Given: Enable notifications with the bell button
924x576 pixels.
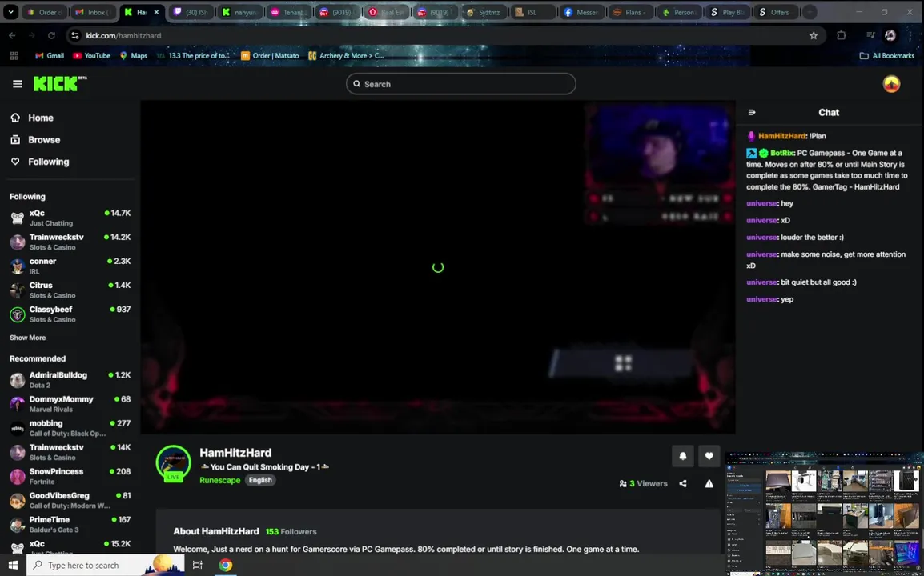Looking at the screenshot, I should (682, 455).
